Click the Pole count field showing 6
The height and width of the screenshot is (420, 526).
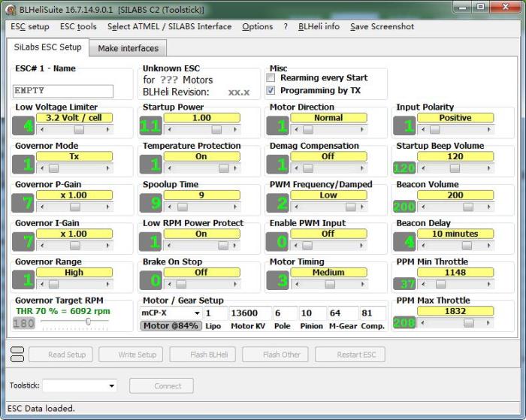tap(285, 313)
